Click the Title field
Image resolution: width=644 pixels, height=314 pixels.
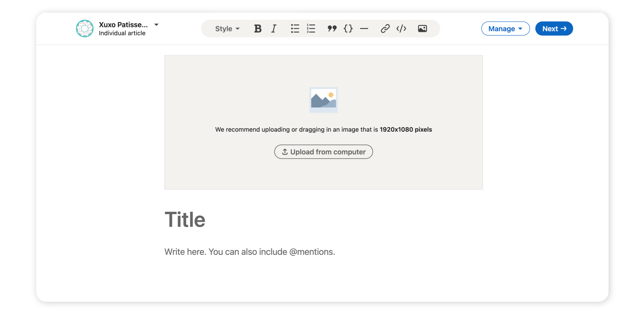click(x=185, y=220)
